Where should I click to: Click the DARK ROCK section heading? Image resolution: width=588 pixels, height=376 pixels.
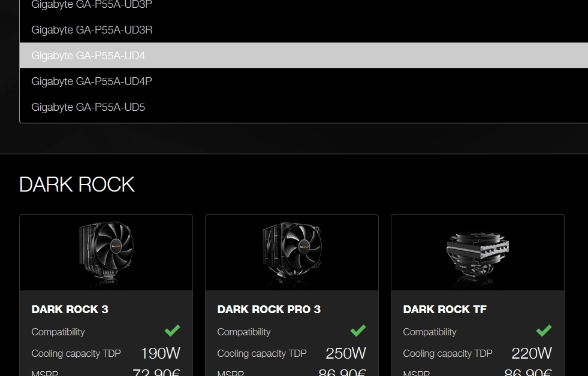tap(77, 184)
